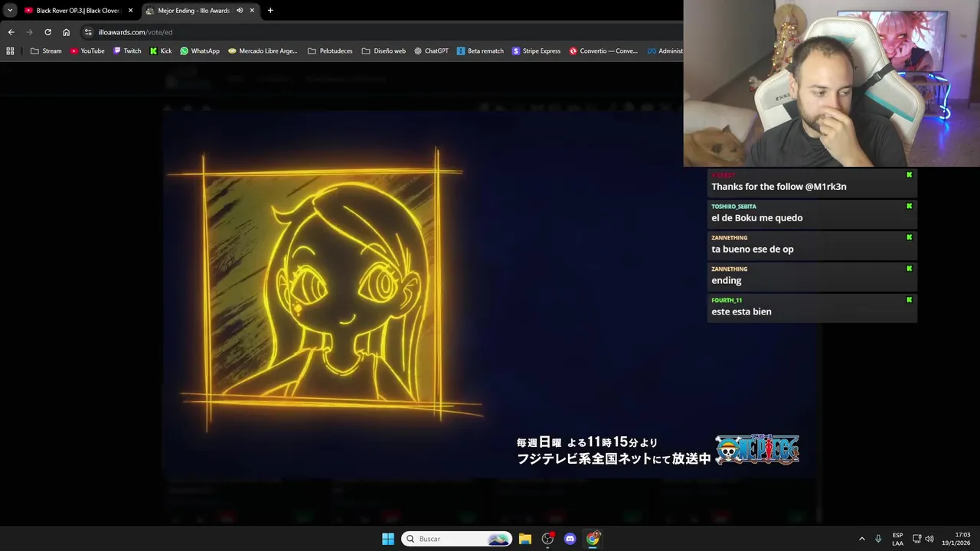Click the Kick icon on the 'ending' message
This screenshot has width=980, height=551.
click(x=909, y=269)
